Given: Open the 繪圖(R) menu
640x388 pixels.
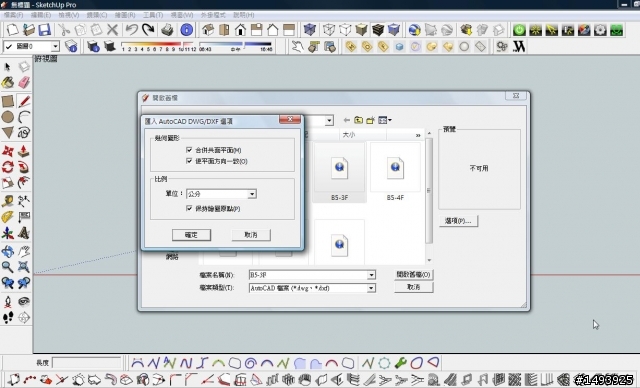Looking at the screenshot, I should (125, 15).
